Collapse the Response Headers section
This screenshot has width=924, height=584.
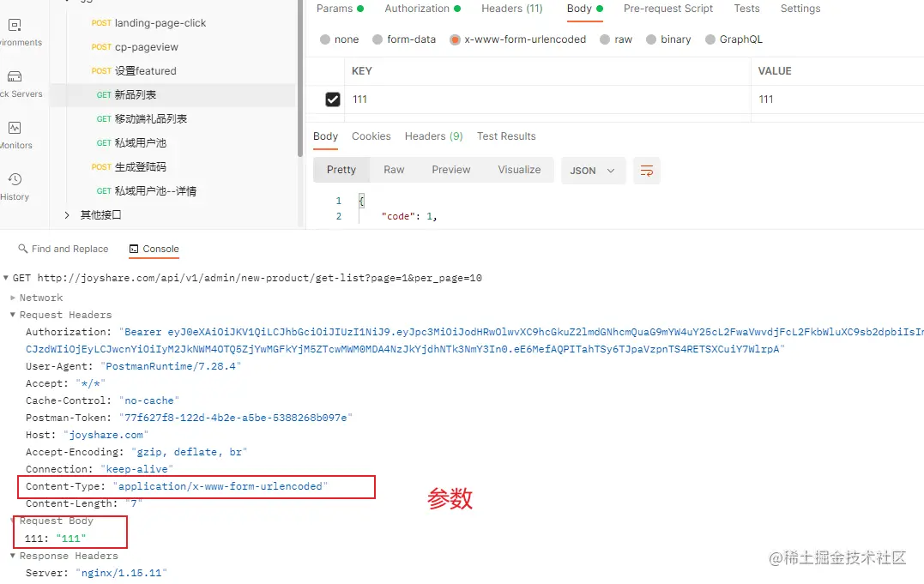tap(13, 556)
